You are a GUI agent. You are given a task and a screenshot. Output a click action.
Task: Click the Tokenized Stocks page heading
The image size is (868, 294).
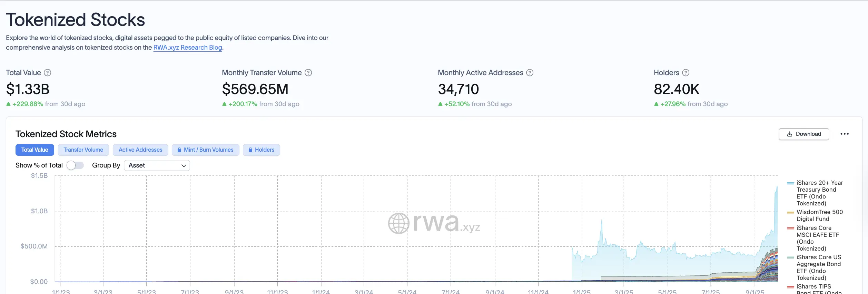click(76, 20)
